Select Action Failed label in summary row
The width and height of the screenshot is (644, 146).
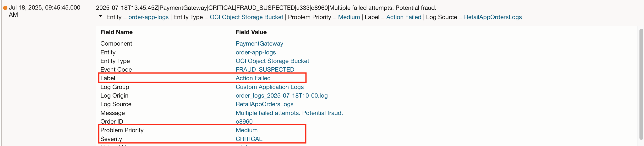pyautogui.click(x=404, y=17)
